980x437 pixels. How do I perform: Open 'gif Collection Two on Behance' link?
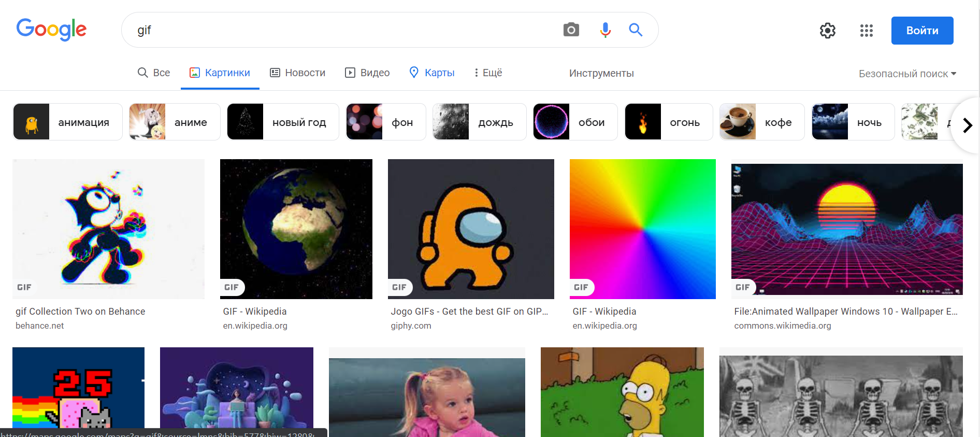80,312
